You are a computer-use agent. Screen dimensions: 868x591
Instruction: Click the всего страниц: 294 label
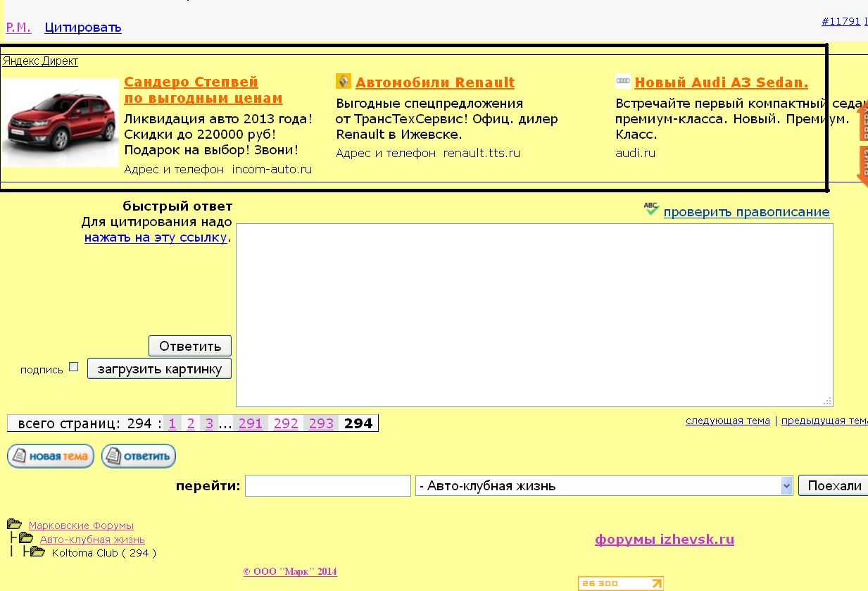click(x=85, y=423)
